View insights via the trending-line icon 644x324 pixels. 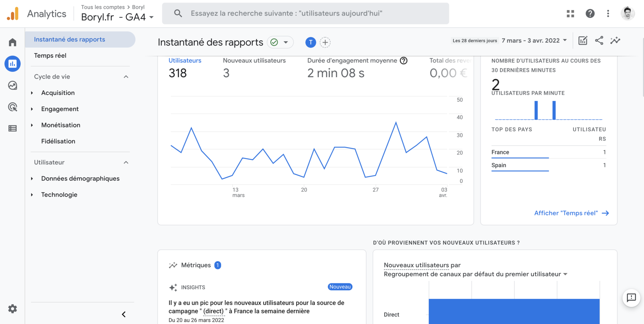coord(615,40)
